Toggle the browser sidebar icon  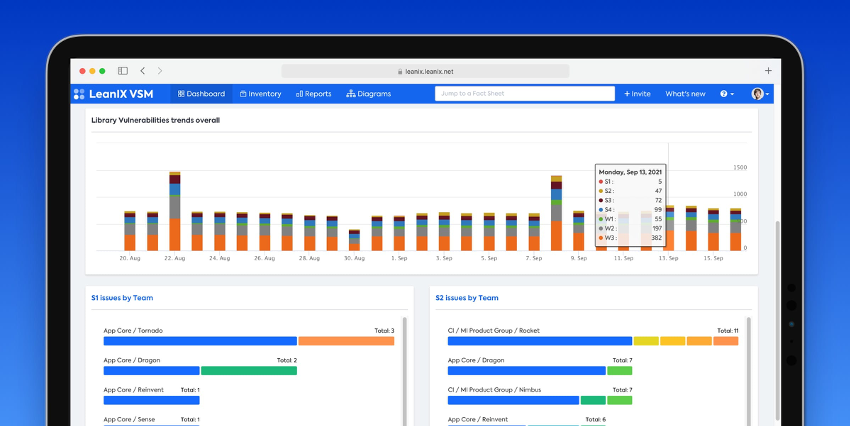pyautogui.click(x=123, y=71)
